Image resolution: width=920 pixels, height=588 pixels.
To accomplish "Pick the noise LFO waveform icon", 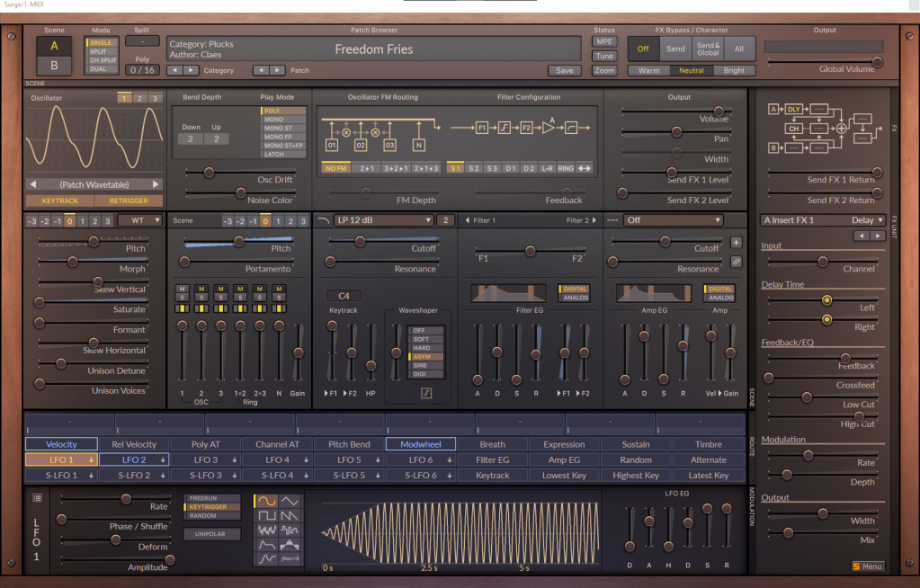I will coord(266,530).
